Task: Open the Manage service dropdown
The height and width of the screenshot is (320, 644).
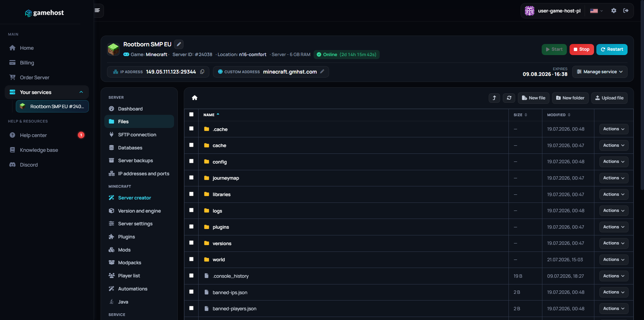Action: tap(600, 72)
